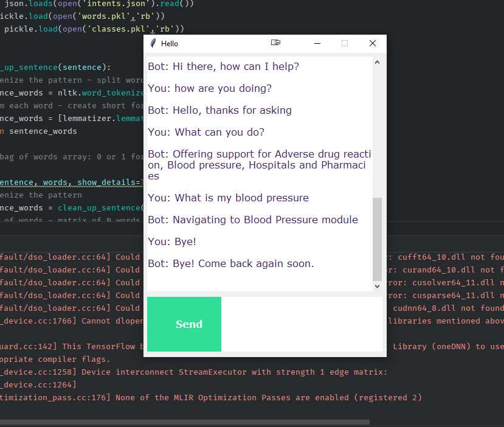The width and height of the screenshot is (504, 427).
Task: Click the disabled maximize button of Hello window
Action: pos(345,43)
